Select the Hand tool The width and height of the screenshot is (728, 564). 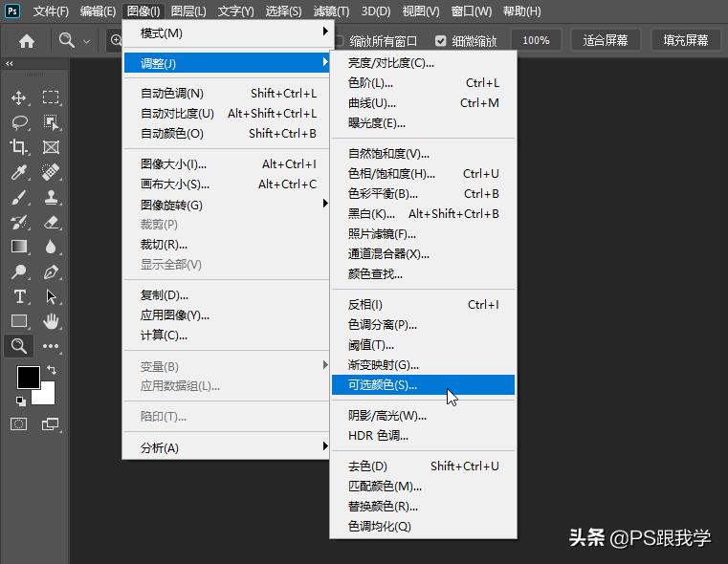[51, 321]
